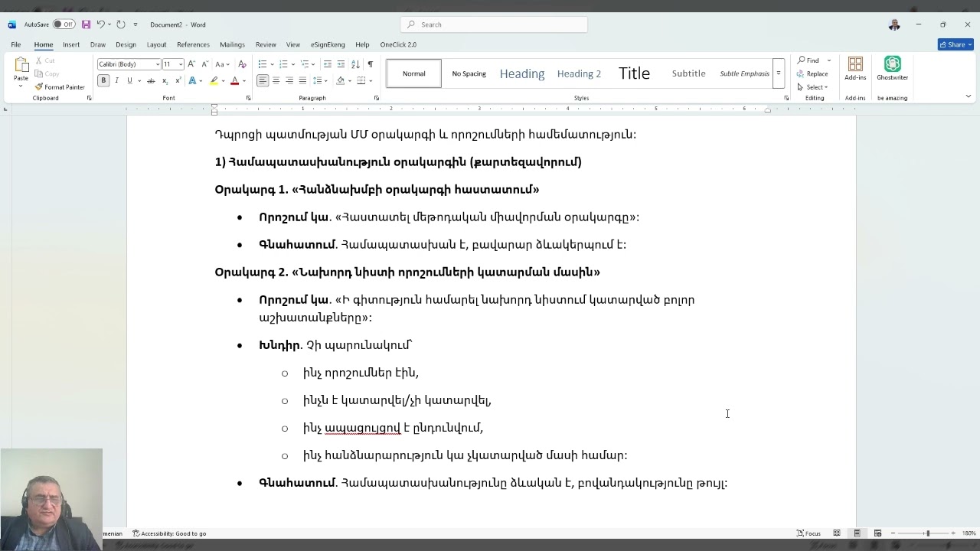Switch to the Insert tab
The image size is (980, 551).
[71, 44]
